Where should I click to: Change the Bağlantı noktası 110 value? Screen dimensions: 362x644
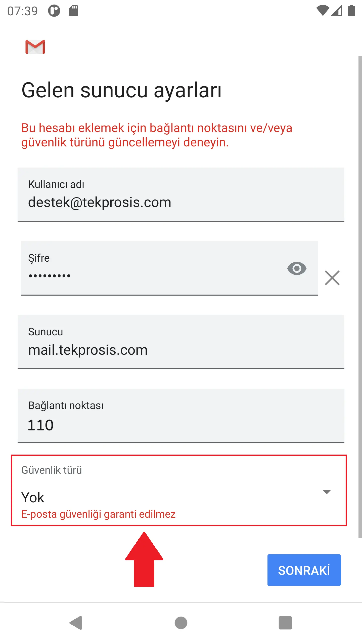tap(181, 416)
